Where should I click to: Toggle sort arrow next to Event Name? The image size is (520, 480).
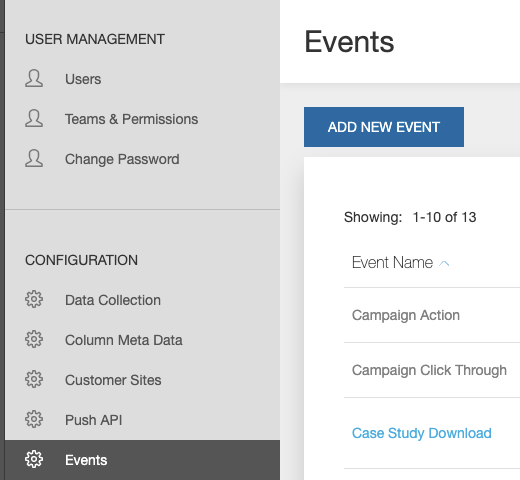(444, 263)
